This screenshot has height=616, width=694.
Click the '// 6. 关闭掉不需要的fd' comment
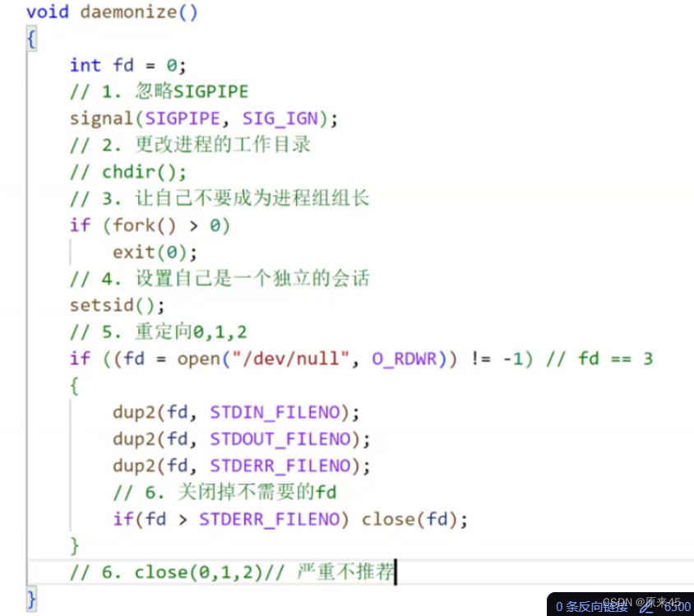[x=224, y=492]
